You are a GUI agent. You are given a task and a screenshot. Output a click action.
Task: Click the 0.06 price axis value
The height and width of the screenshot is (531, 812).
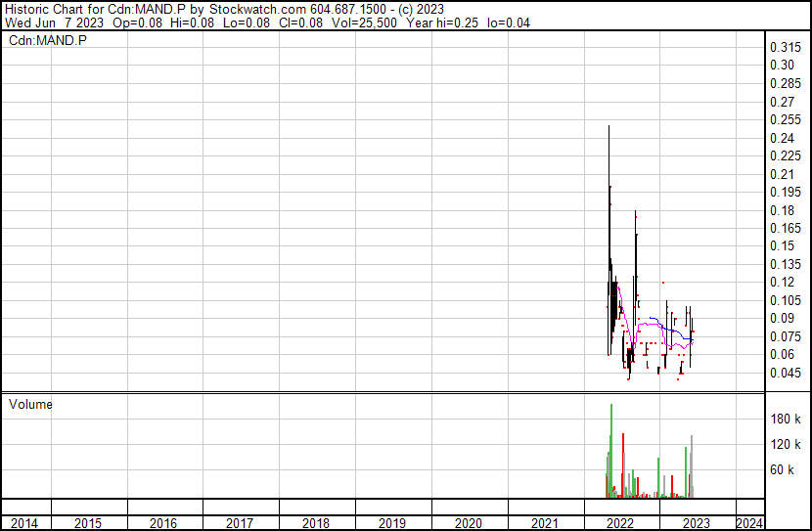(782, 355)
